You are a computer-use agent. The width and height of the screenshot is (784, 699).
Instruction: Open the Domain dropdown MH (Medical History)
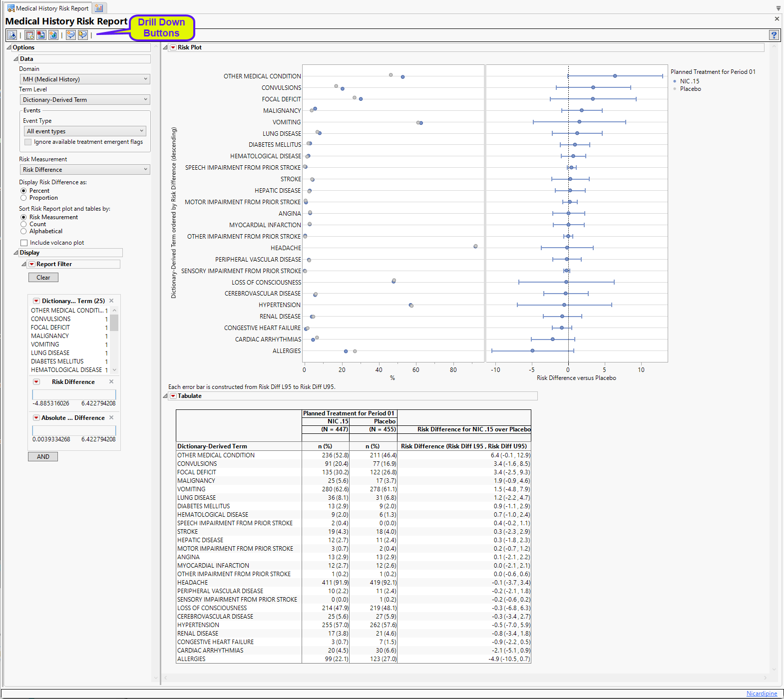pos(84,79)
